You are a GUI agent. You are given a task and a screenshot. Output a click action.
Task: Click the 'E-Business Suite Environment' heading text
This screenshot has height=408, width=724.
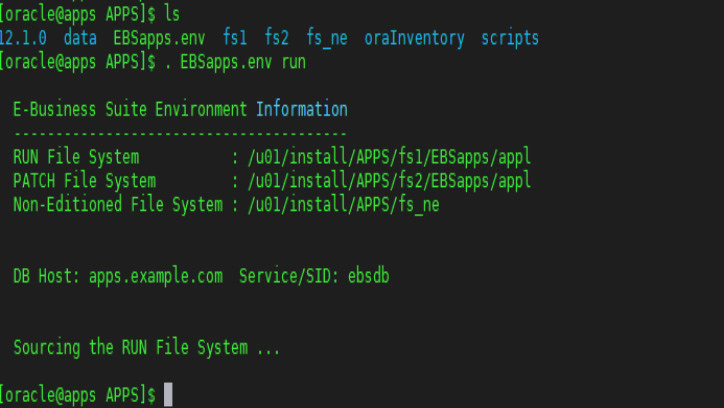(x=130, y=109)
